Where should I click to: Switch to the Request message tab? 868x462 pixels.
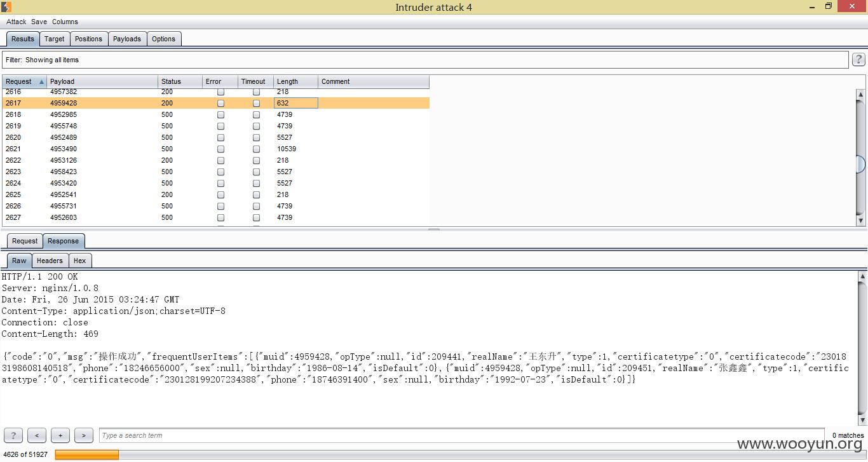click(25, 241)
